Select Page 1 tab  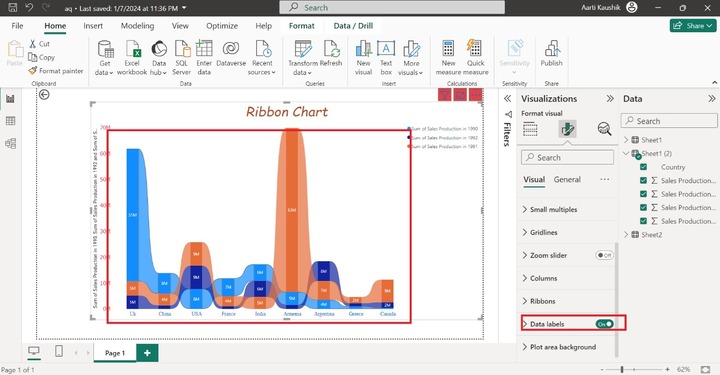[115, 353]
